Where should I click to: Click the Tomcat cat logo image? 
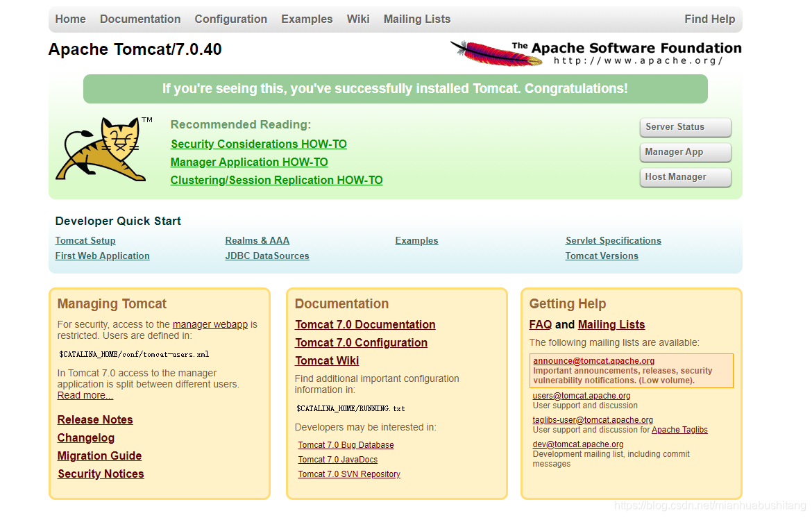point(104,149)
